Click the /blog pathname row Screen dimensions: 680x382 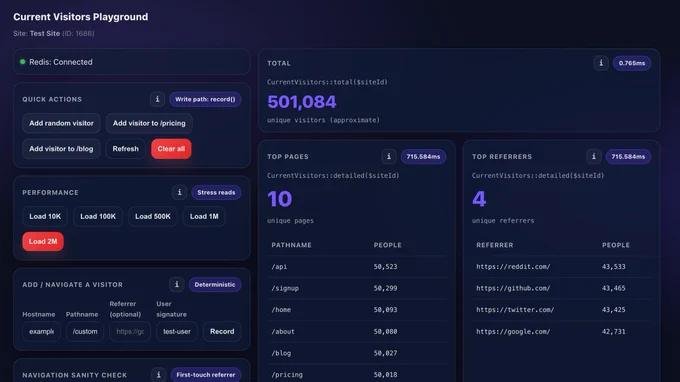click(x=356, y=353)
